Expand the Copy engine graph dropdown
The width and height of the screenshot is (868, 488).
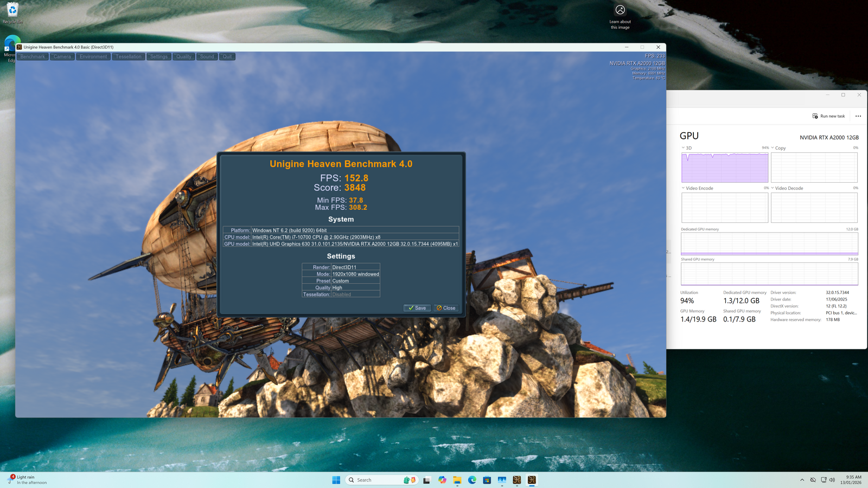(773, 148)
